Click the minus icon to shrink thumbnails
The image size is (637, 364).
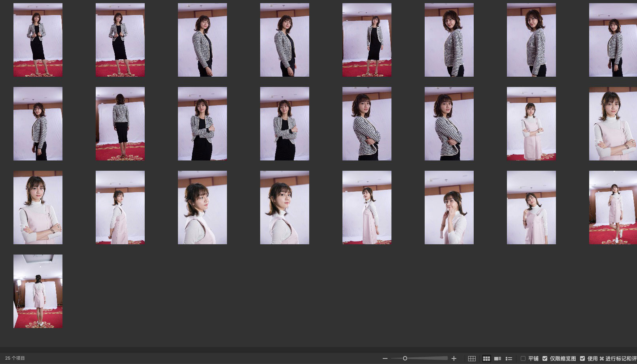click(x=385, y=358)
